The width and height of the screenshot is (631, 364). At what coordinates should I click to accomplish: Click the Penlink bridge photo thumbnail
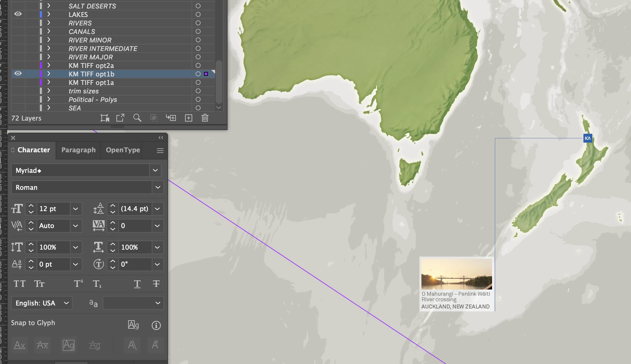[456, 274]
